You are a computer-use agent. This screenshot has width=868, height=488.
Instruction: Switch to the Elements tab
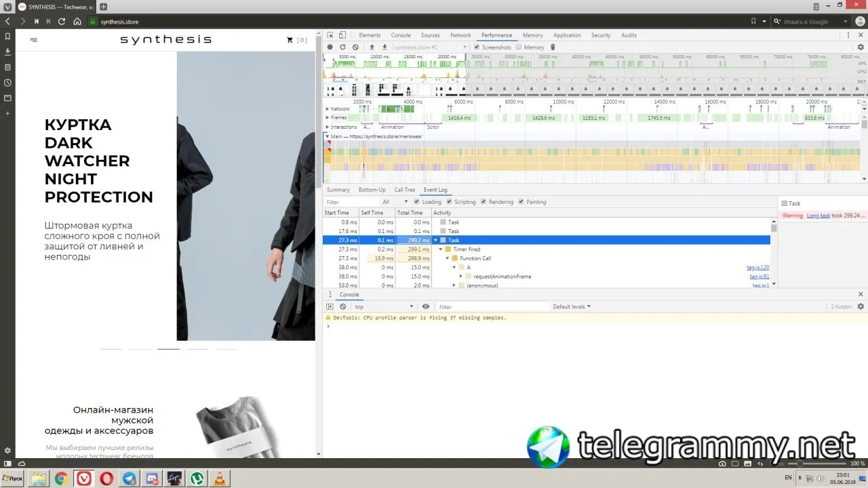(x=370, y=35)
